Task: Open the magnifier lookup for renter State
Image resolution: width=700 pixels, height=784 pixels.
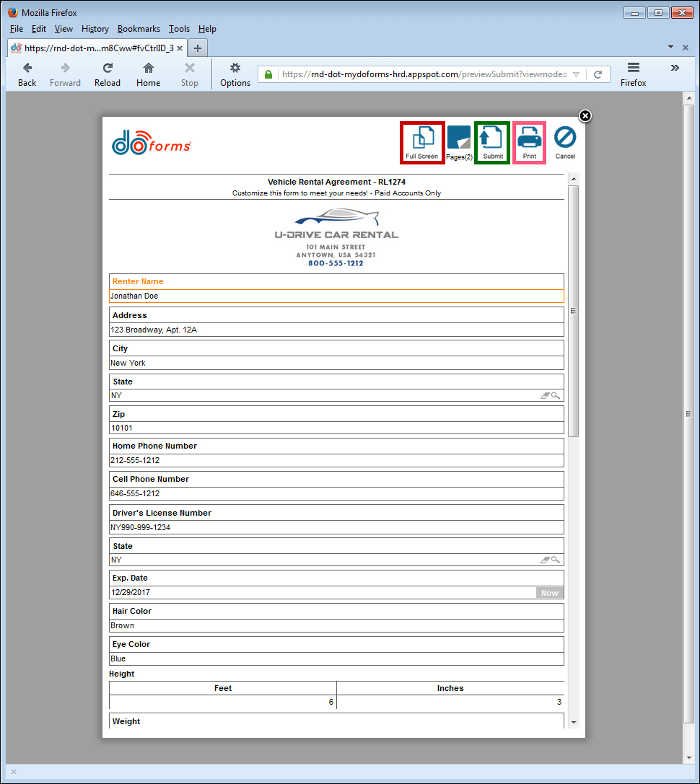Action: [x=556, y=395]
